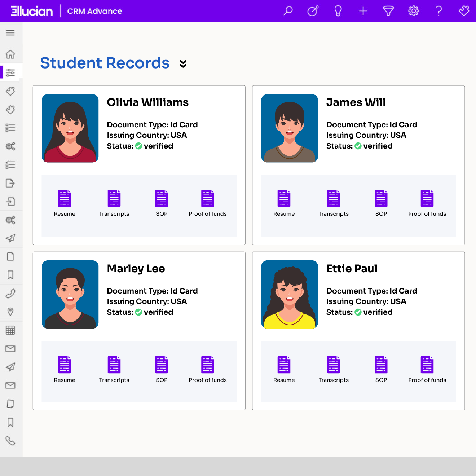The height and width of the screenshot is (476, 476).
Task: Open James Will's Resume document icon
Action: point(284,198)
